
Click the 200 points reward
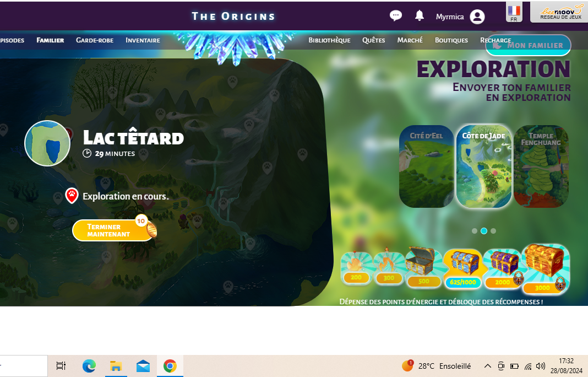(x=356, y=268)
